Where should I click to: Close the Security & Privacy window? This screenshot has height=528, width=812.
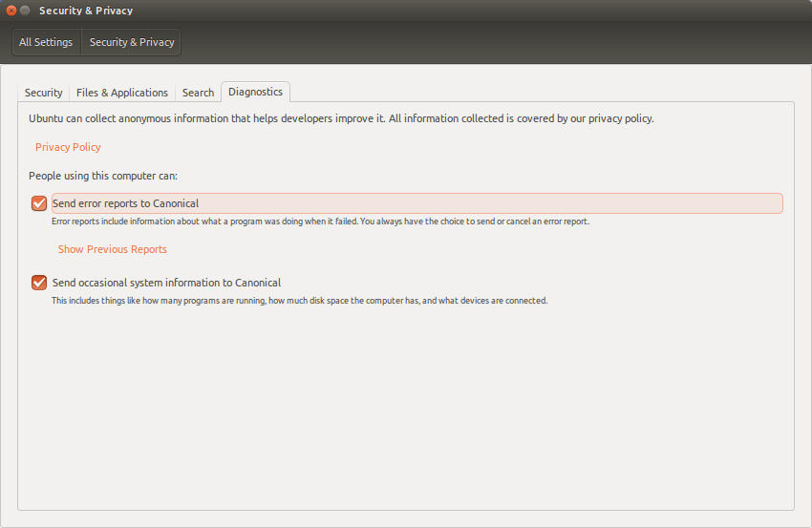coord(11,11)
